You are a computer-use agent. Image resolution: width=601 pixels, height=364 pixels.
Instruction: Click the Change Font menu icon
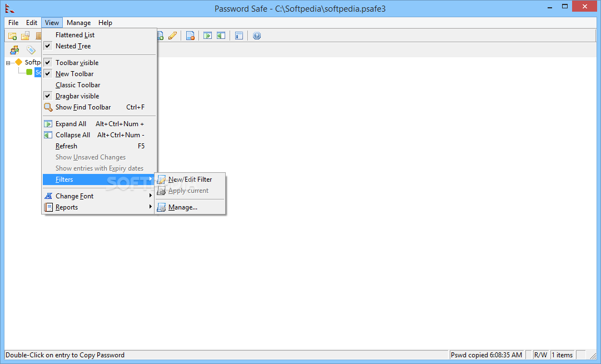pos(48,196)
